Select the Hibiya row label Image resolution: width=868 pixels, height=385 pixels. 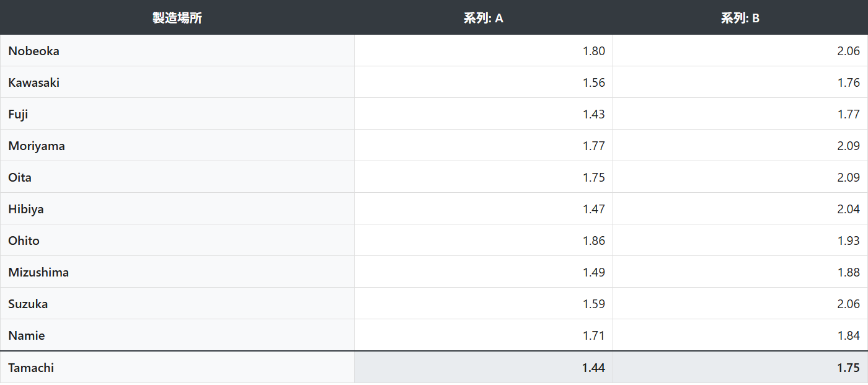tap(26, 209)
